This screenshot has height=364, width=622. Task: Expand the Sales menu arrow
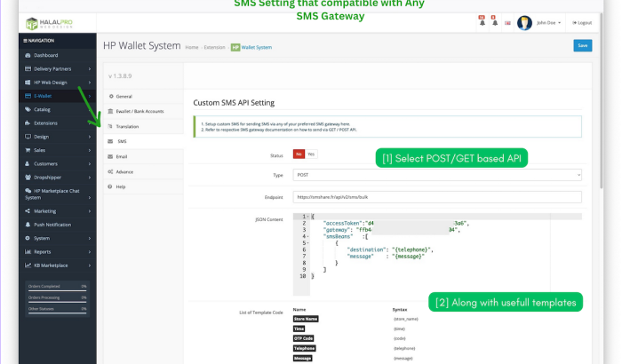pos(89,150)
